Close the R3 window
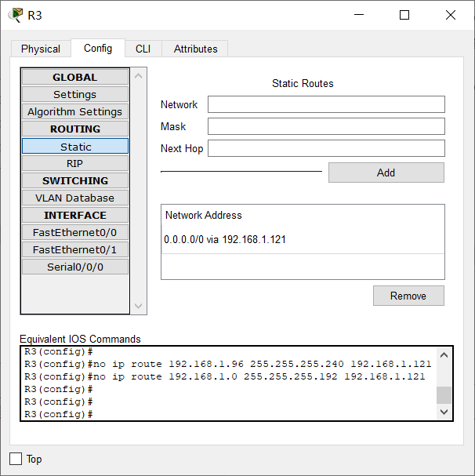 coord(451,15)
